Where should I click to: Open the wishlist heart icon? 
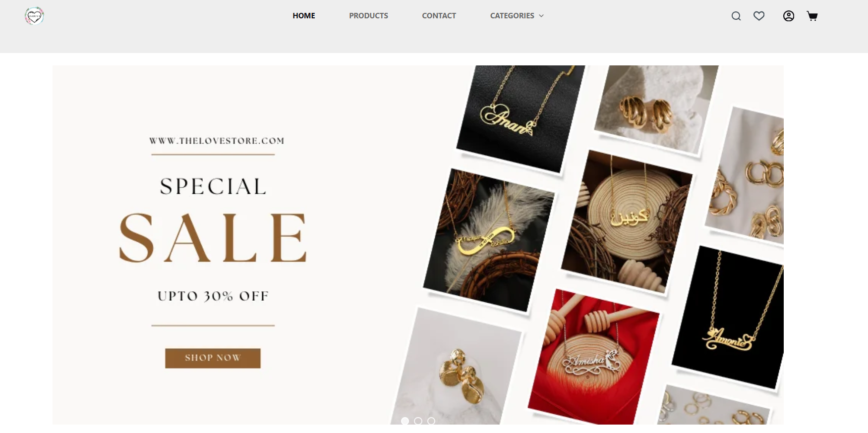click(x=759, y=16)
